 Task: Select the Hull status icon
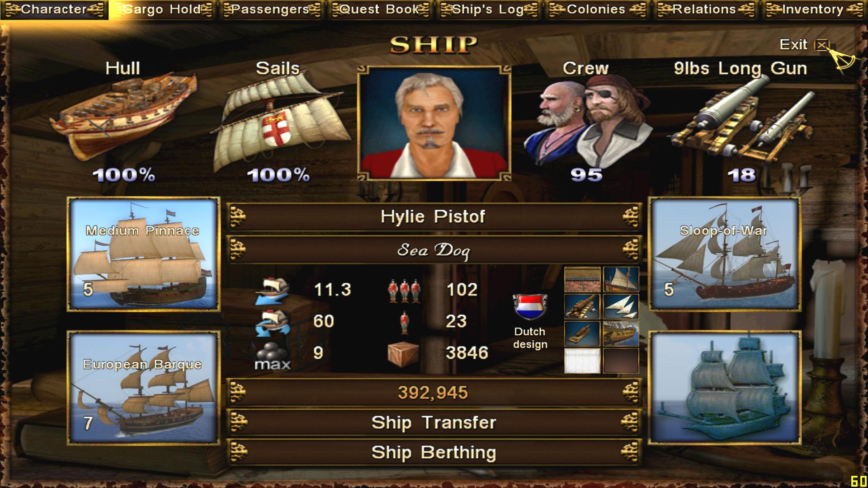coord(123,118)
